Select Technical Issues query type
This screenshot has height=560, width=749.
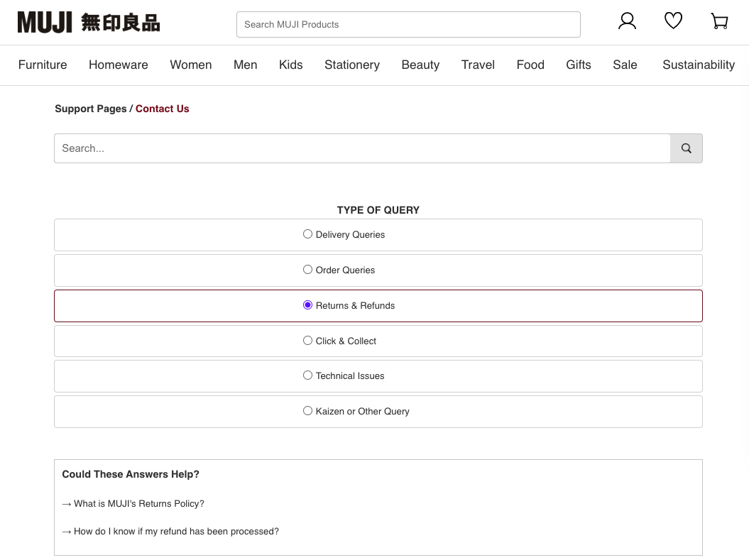click(307, 375)
